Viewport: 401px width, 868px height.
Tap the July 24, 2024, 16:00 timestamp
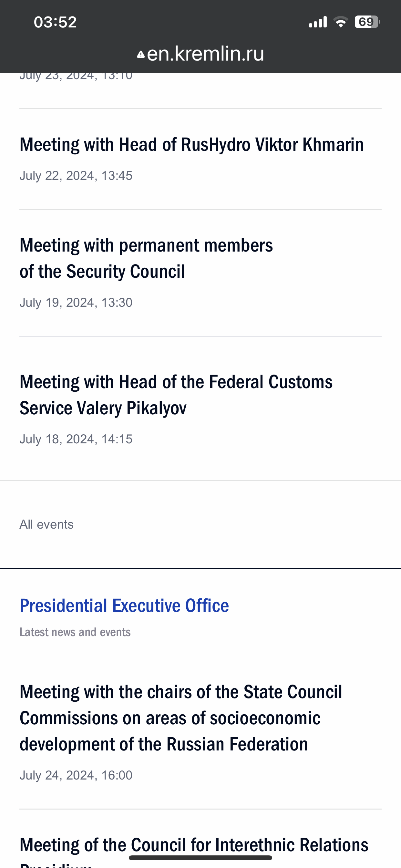pos(76,775)
